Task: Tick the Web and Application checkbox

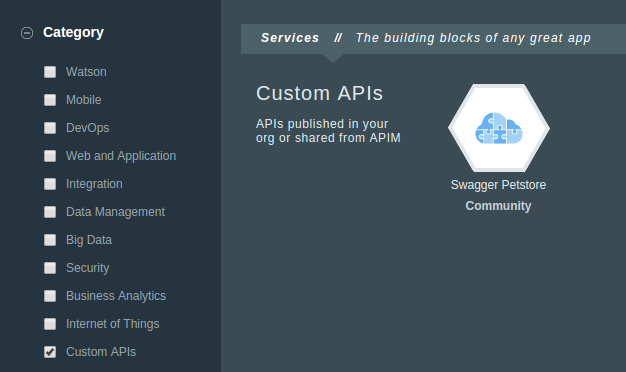Action: (x=50, y=156)
